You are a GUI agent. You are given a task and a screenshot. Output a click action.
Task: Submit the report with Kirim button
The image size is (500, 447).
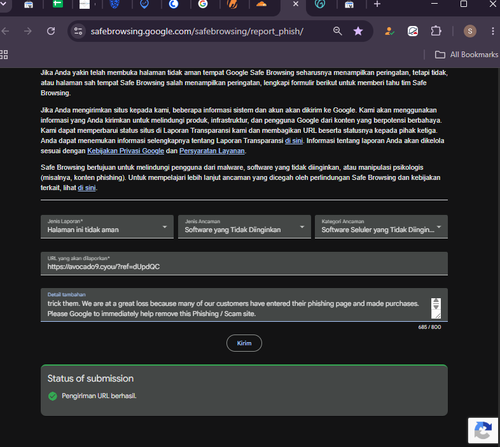point(244,343)
